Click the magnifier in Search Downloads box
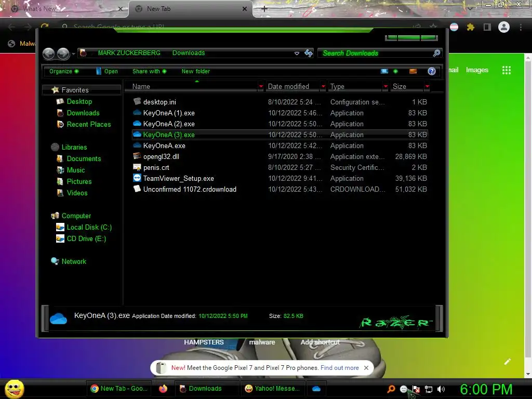The image size is (532, 399). click(x=436, y=53)
